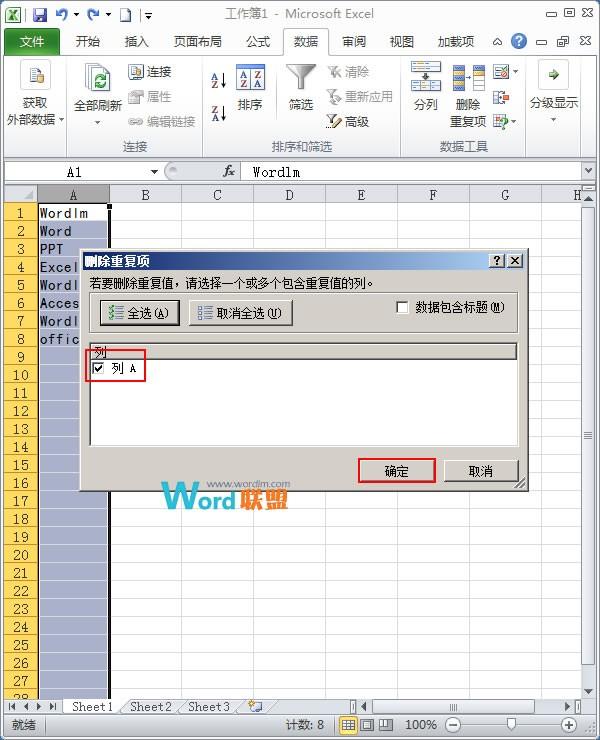
Task: Select row 20 header
Action: (x=21, y=555)
